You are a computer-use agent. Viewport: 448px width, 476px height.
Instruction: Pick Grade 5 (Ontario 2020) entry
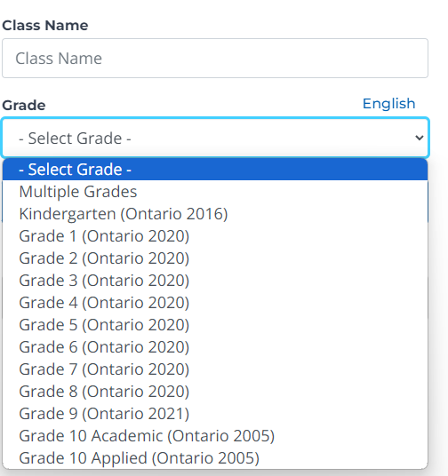(215, 324)
